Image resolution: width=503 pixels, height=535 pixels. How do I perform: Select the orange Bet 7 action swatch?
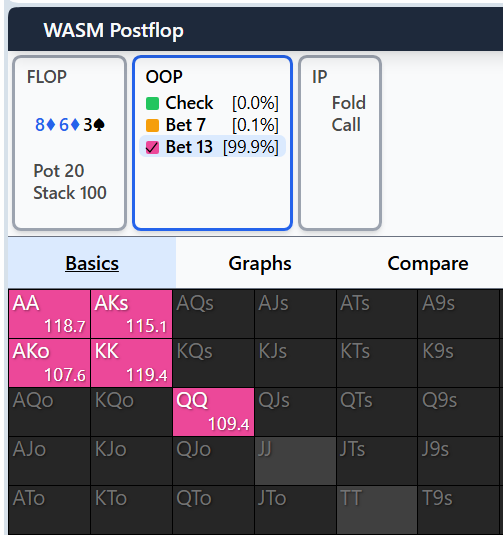pos(152,125)
